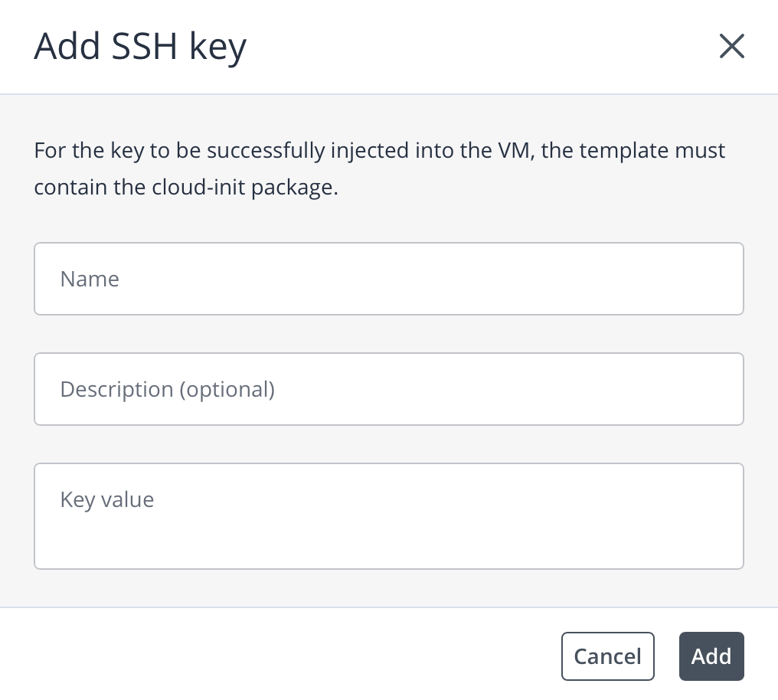Click the Name input field

pyautogui.click(x=388, y=279)
